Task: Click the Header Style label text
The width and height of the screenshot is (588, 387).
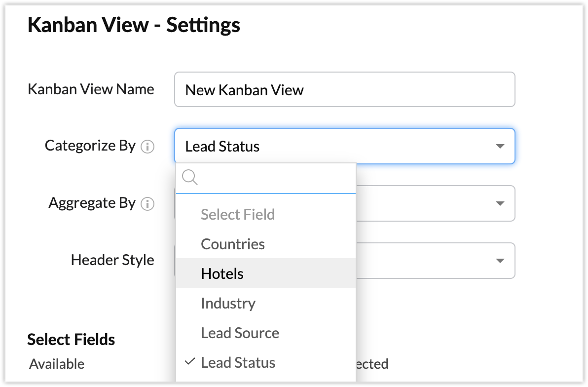Action: coord(112,260)
